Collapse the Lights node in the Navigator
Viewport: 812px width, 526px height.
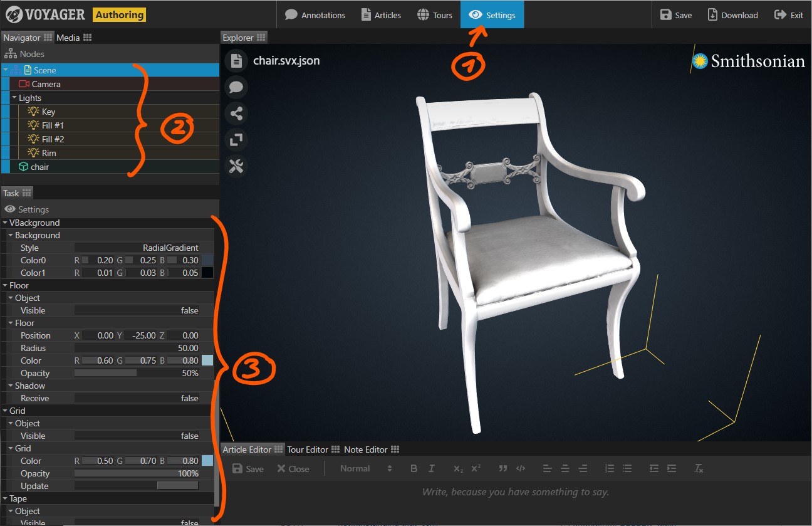tap(14, 98)
